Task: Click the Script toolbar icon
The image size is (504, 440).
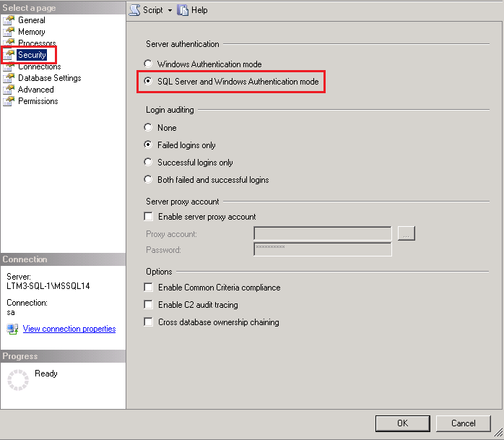Action: click(135, 10)
